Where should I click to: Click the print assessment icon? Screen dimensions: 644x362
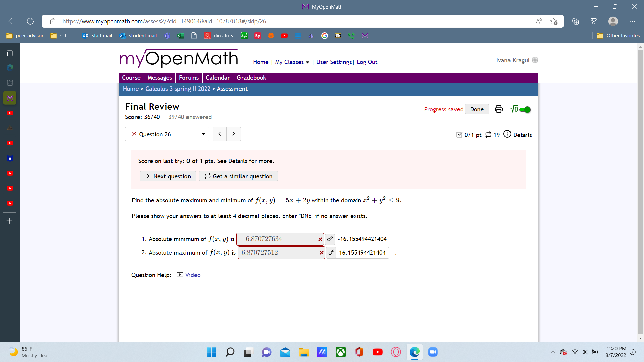[499, 109]
